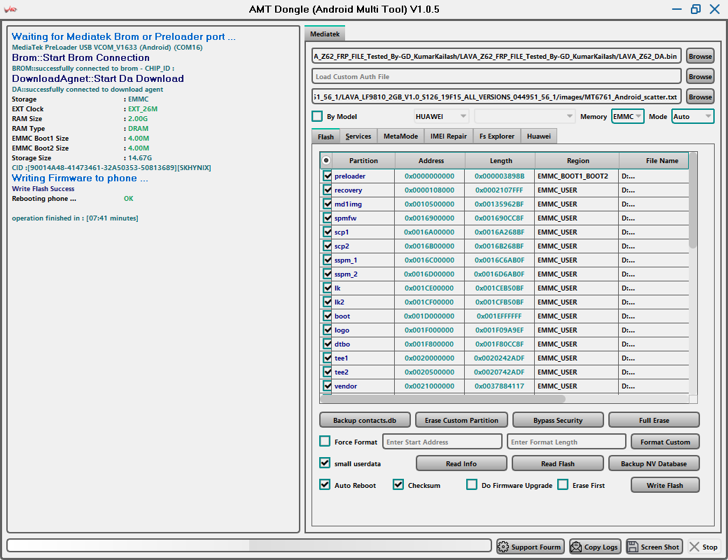Switch to the IMEI Repair tab

(x=448, y=136)
